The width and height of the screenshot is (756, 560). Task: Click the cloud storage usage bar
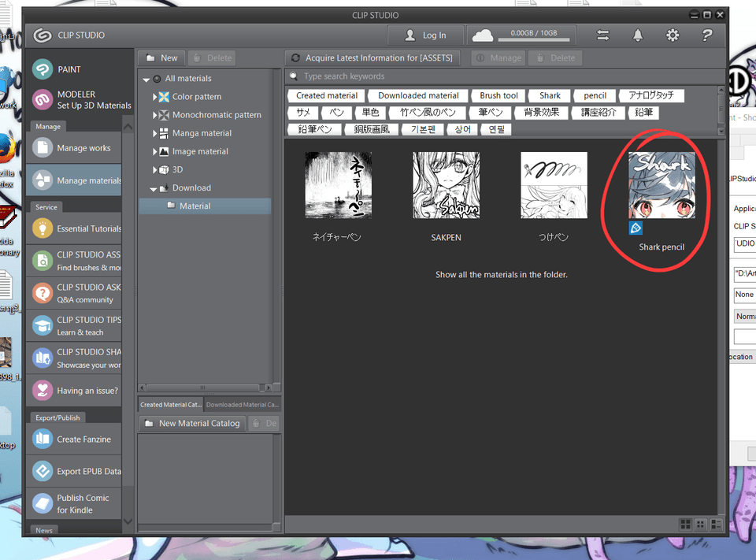pos(534,39)
